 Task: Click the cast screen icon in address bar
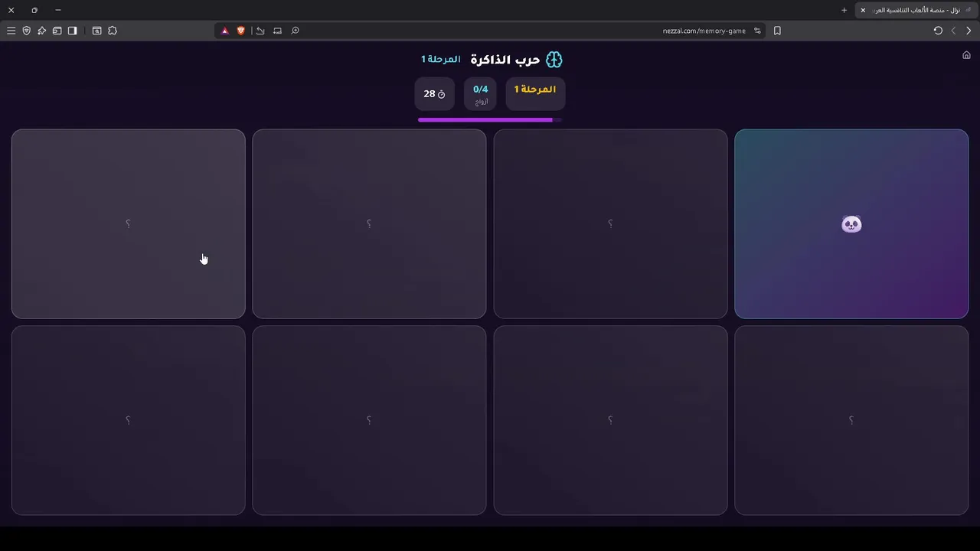277,31
